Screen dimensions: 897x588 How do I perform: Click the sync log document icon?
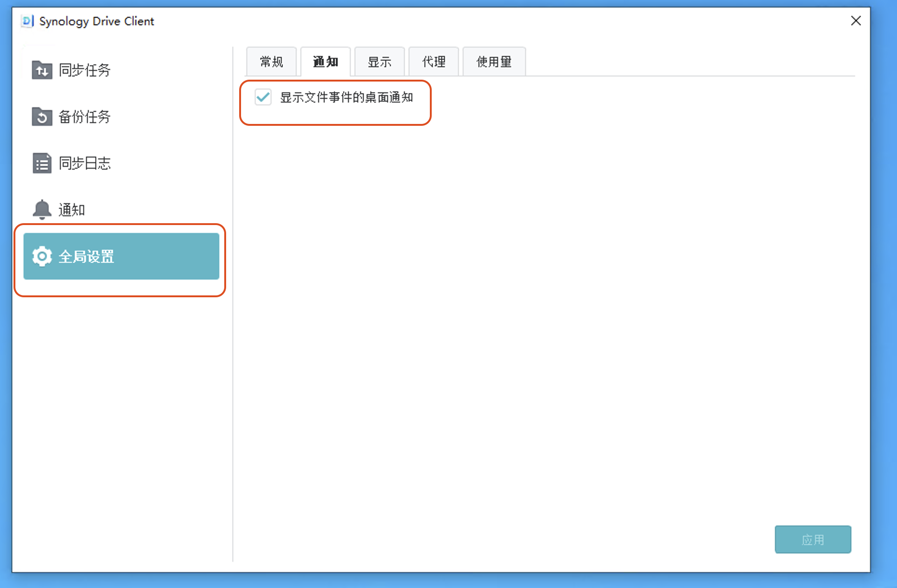click(x=42, y=163)
